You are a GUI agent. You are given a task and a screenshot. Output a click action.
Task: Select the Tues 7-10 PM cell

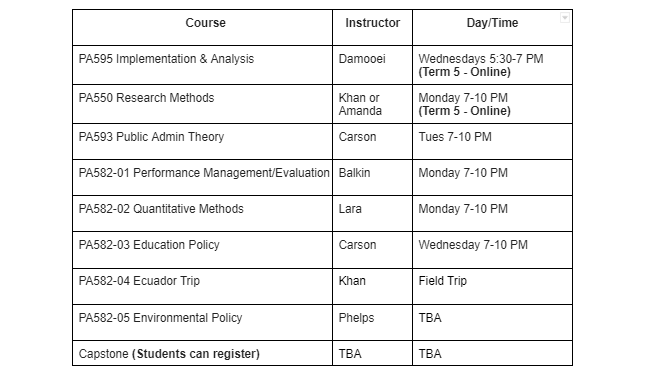tap(492, 142)
